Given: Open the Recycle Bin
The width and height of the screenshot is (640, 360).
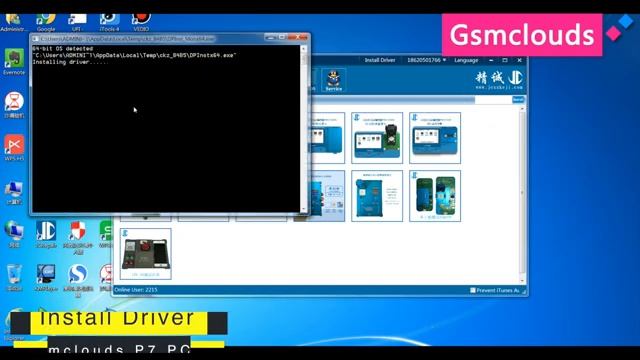Looking at the screenshot, I should point(14,278).
